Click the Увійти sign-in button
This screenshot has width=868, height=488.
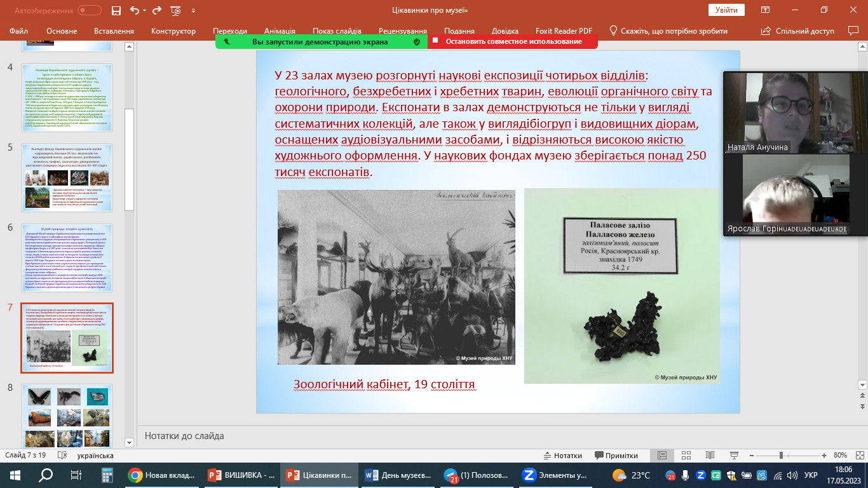726,10
